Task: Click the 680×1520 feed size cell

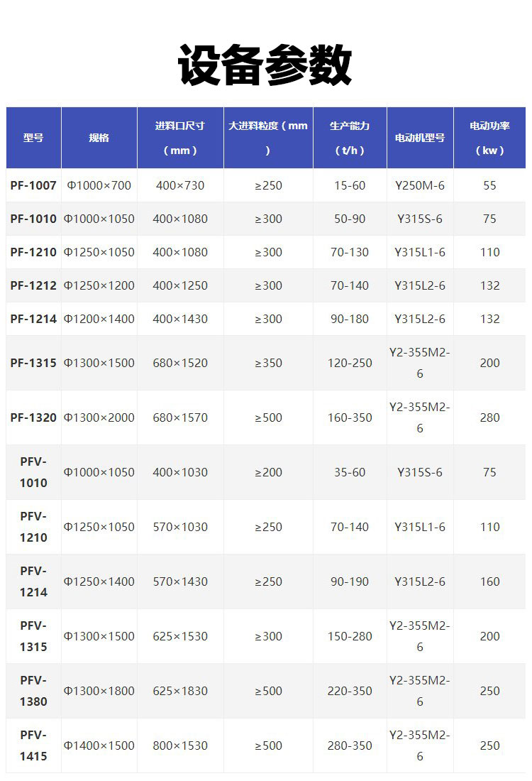Action: coord(180,363)
